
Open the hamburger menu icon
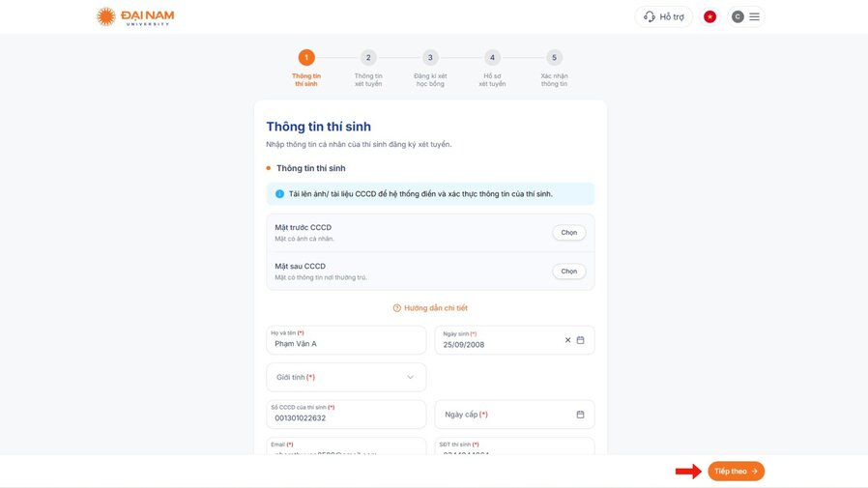tap(754, 16)
